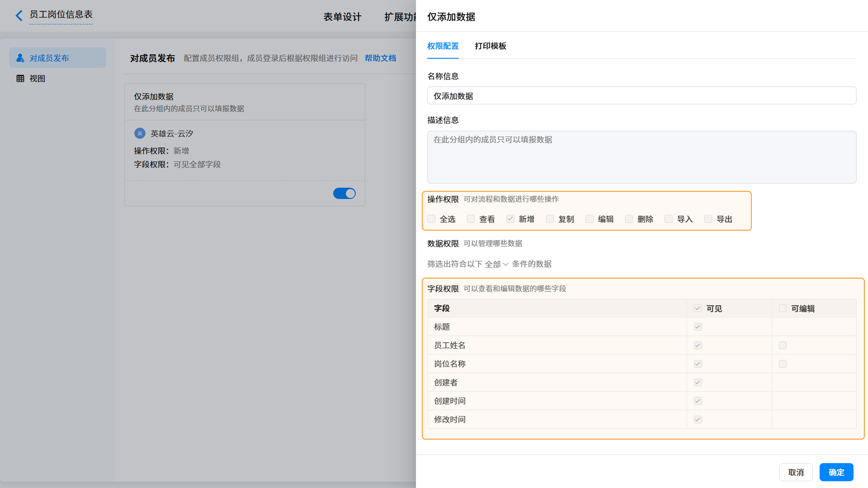The height and width of the screenshot is (488, 868).
Task: Toggle the 仅添加数据 group enable switch
Action: [x=344, y=193]
